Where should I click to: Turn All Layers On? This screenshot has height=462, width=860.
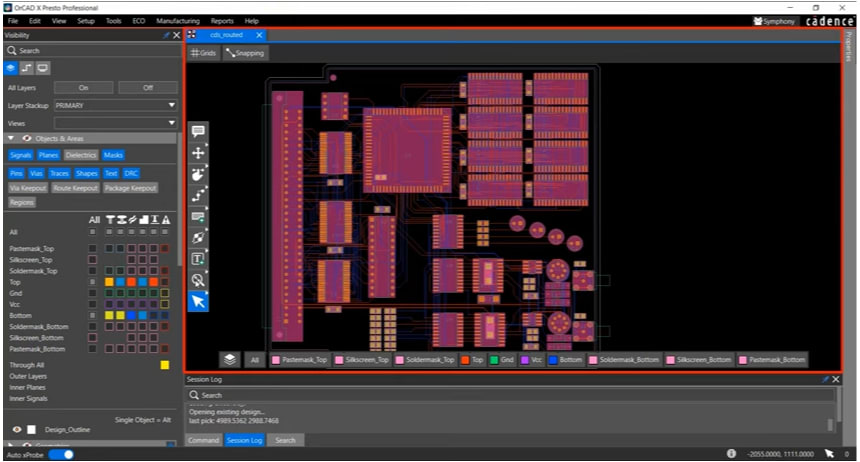(83, 88)
